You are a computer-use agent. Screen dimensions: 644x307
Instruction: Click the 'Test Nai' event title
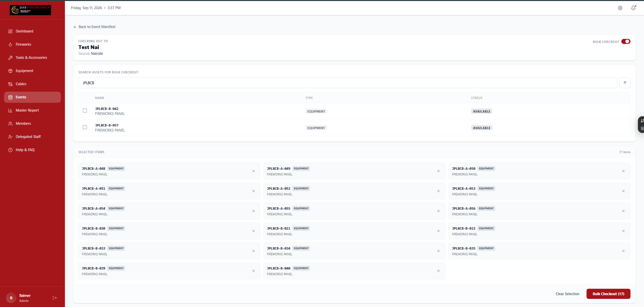coord(89,47)
